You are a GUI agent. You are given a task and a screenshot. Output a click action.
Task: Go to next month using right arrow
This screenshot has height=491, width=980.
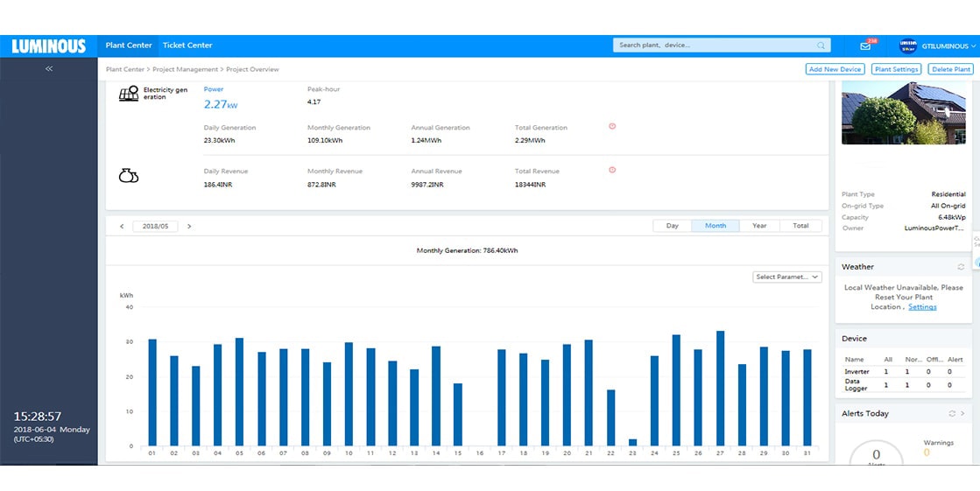[189, 226]
